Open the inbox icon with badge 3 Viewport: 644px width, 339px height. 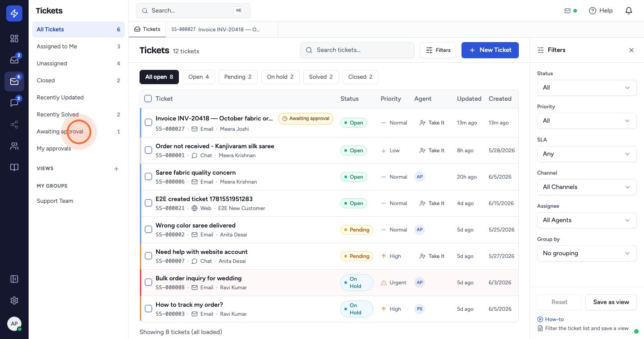click(x=14, y=60)
